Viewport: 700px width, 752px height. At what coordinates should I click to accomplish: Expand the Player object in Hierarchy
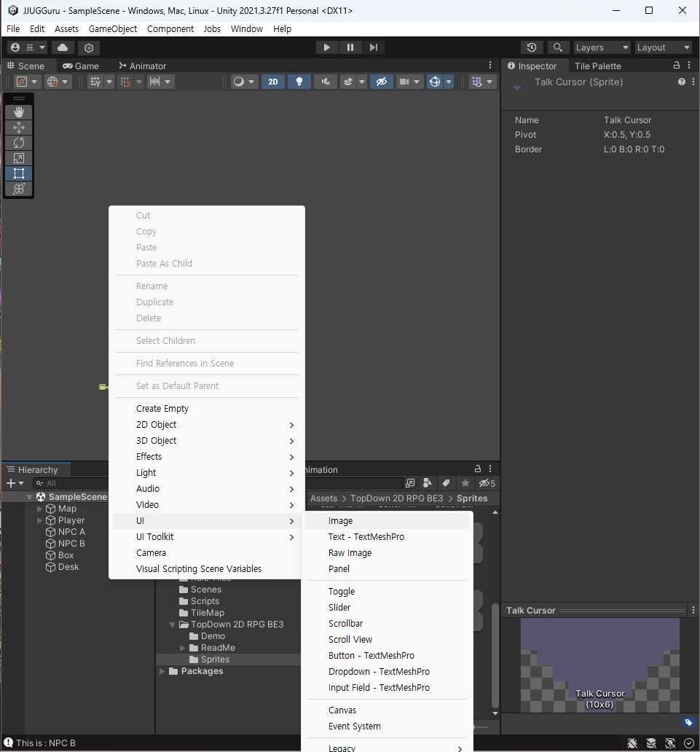pos(40,520)
